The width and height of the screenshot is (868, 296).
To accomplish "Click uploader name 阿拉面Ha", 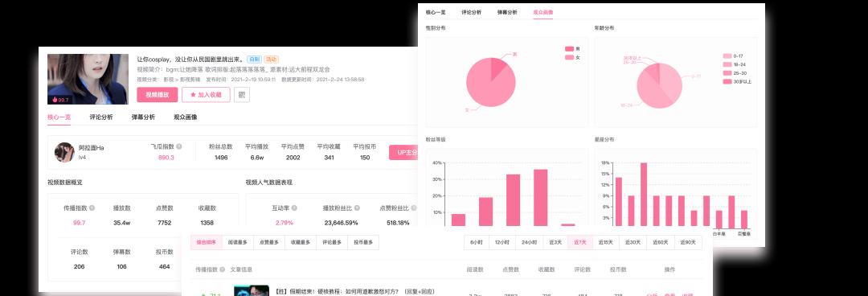I will [92, 148].
